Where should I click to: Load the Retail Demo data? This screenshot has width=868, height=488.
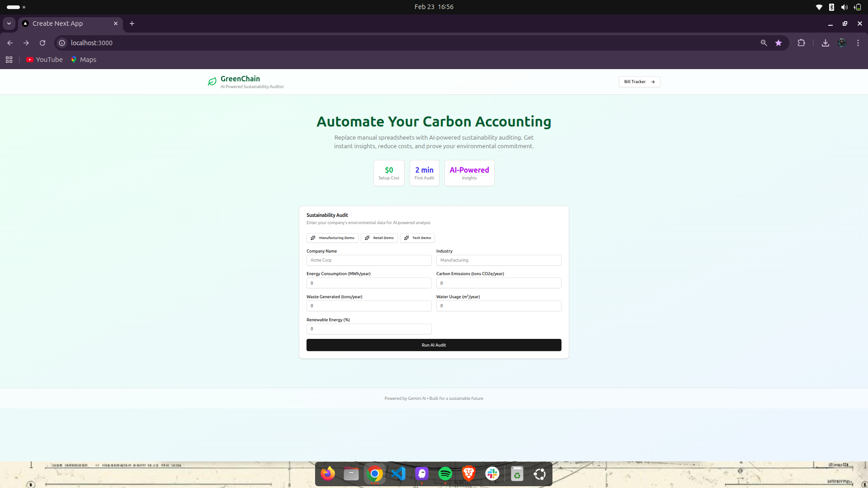(379, 238)
